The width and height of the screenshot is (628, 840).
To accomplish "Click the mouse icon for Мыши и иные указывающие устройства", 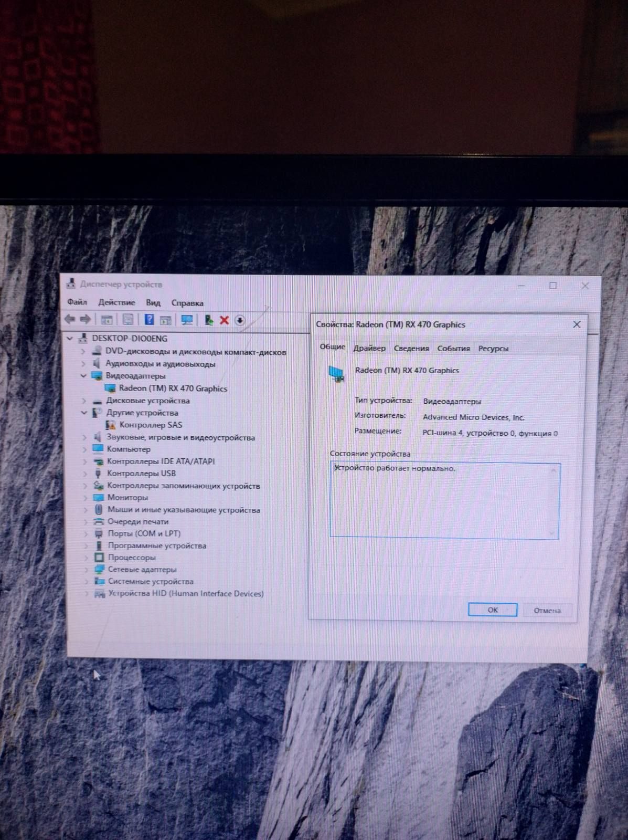I will coord(99,509).
